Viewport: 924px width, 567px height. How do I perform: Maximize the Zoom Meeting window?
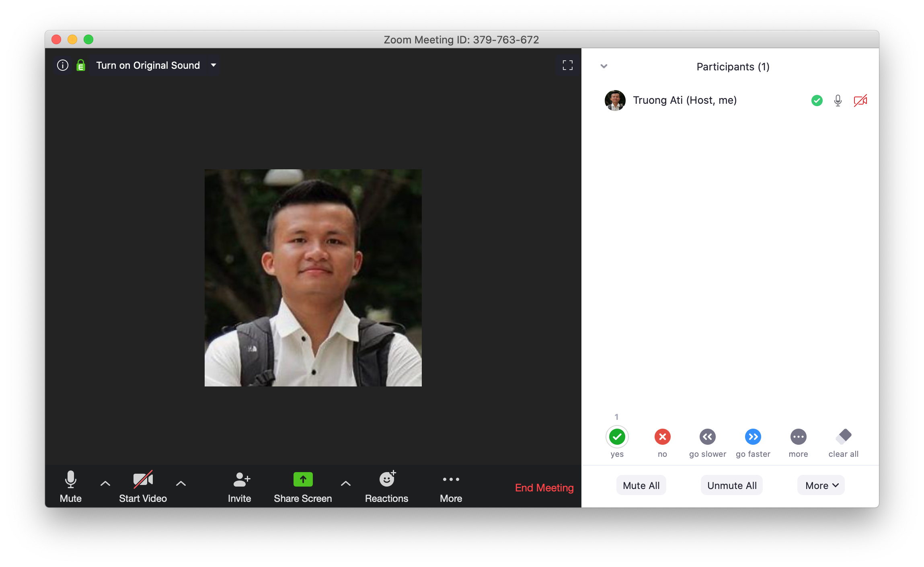tap(88, 39)
